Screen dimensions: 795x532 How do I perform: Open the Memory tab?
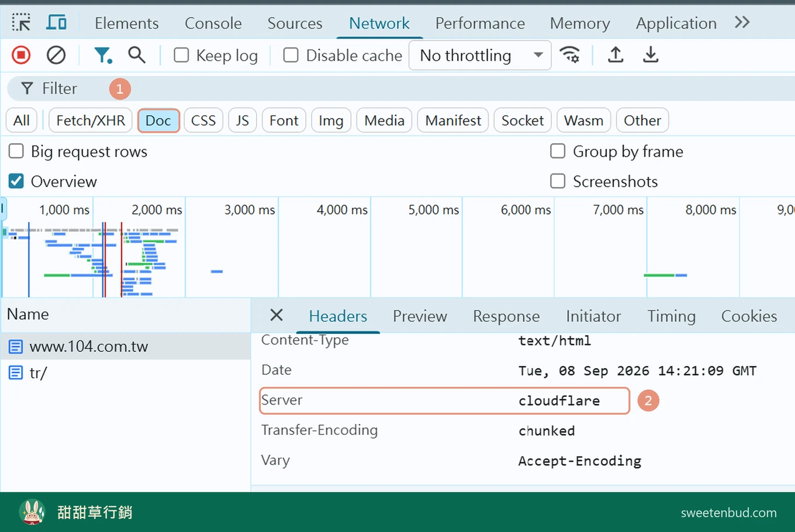(x=580, y=23)
